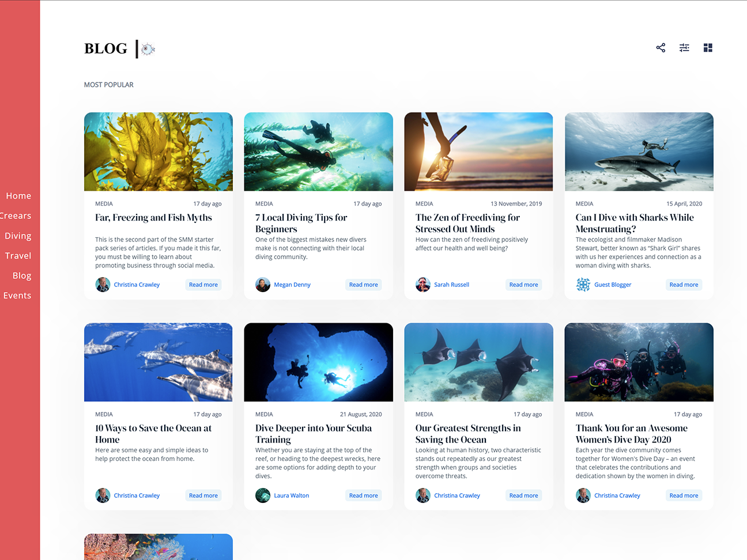Select Travel in sidebar menu
The height and width of the screenshot is (560, 747).
click(x=18, y=256)
